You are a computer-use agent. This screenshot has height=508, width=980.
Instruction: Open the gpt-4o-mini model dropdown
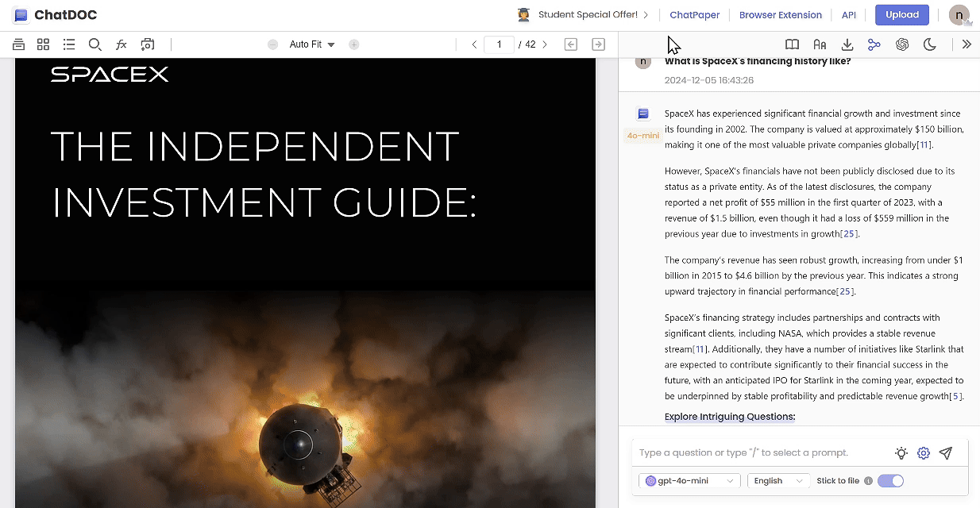click(689, 480)
